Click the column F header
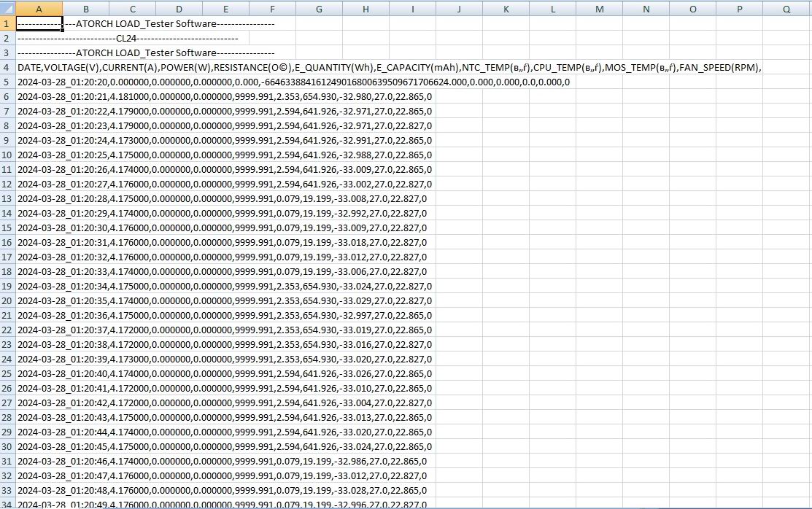The width and height of the screenshot is (812, 509). point(272,9)
